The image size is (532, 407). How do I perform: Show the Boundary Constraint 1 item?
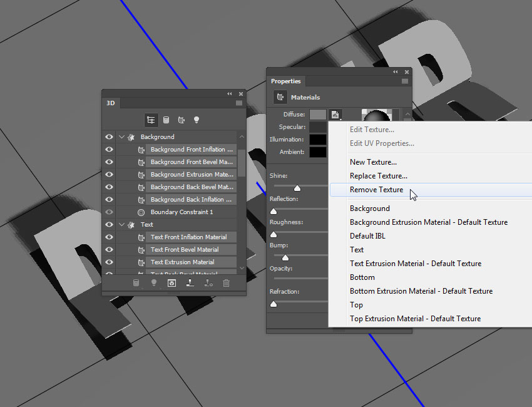tap(109, 212)
